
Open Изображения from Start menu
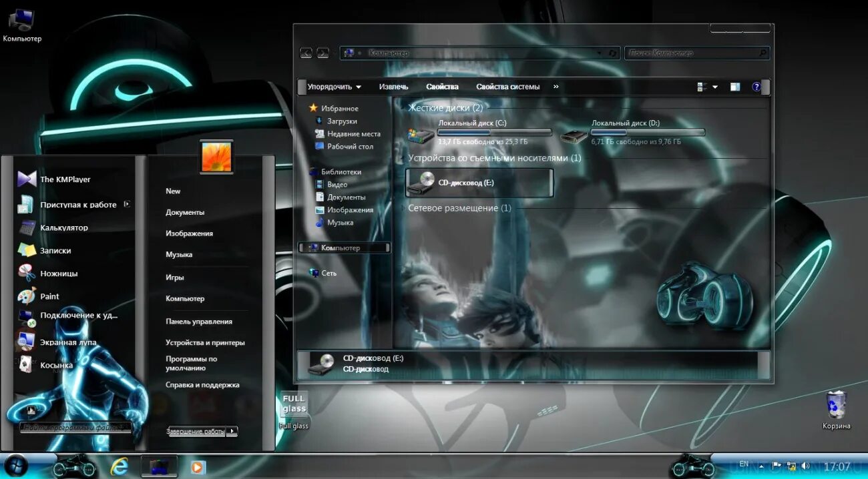click(189, 233)
